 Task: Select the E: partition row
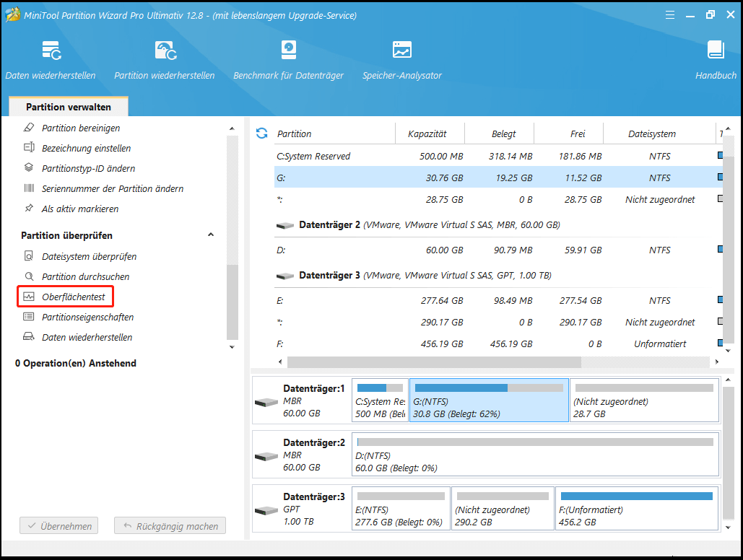coord(498,300)
